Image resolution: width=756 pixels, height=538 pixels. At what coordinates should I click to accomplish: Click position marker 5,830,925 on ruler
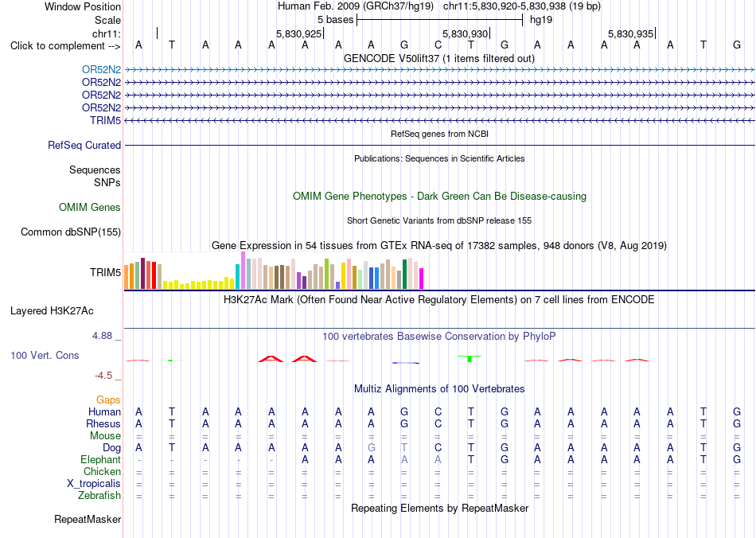(299, 33)
